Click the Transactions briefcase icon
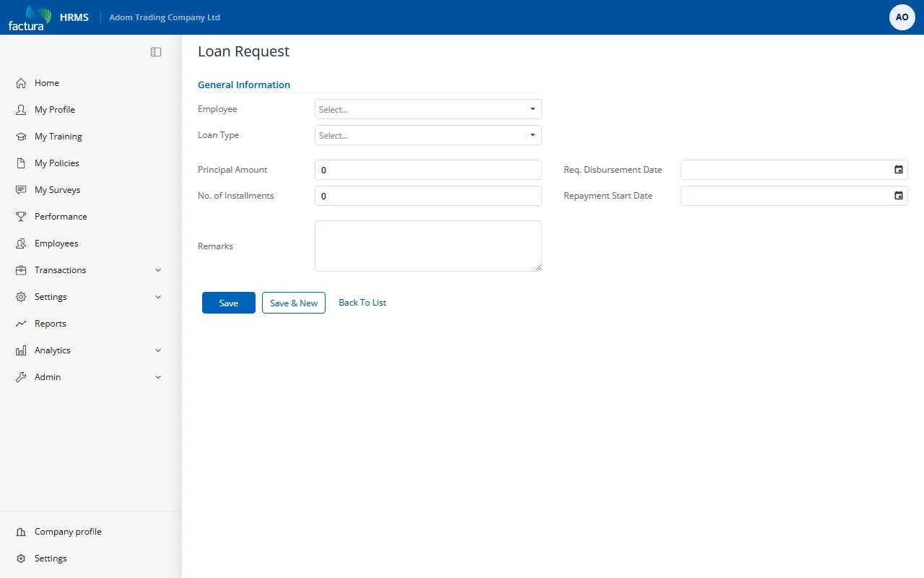Screen dimensions: 924x578 (x=21, y=270)
